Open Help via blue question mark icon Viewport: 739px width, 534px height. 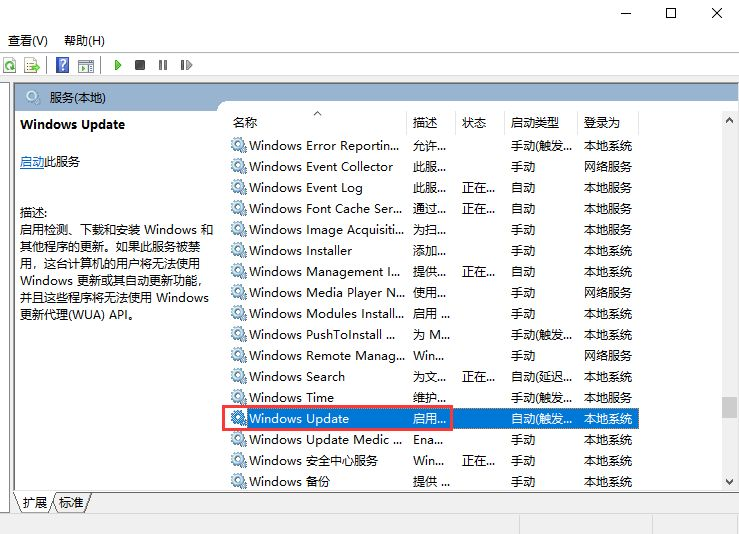point(62,65)
